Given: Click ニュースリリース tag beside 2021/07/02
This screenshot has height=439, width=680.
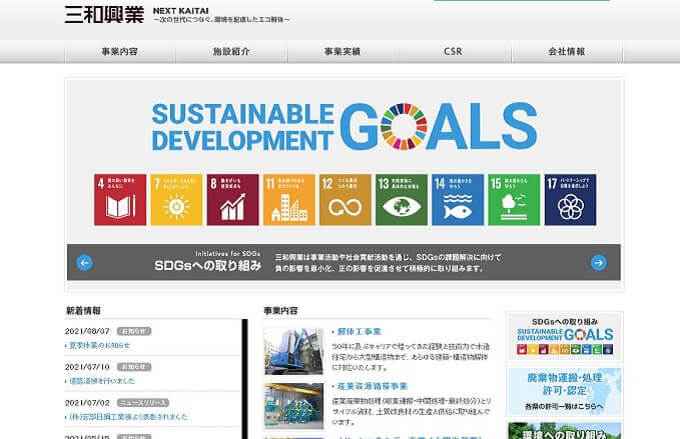Looking at the screenshot, I should tap(143, 403).
